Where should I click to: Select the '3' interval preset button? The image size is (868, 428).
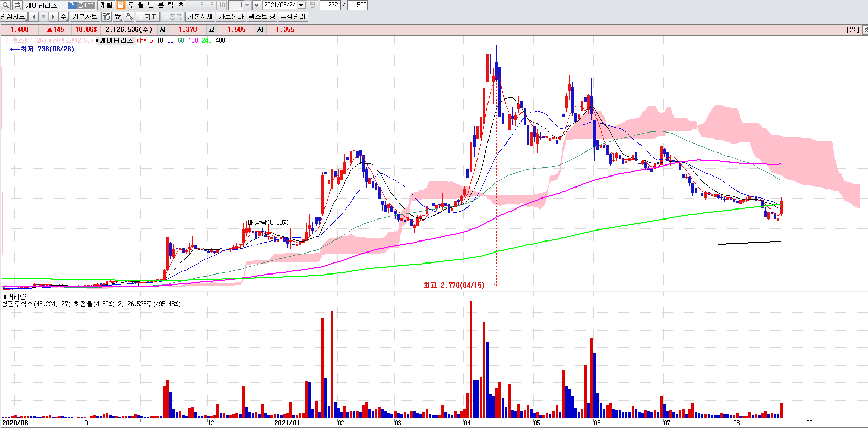(x=202, y=5)
